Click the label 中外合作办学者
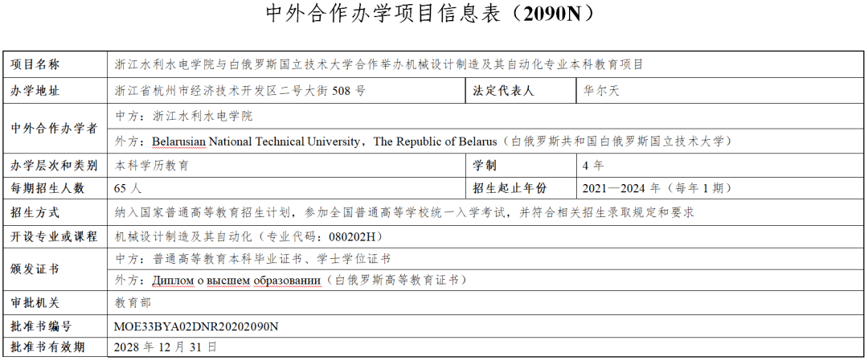868x361 pixels. pos(55,129)
